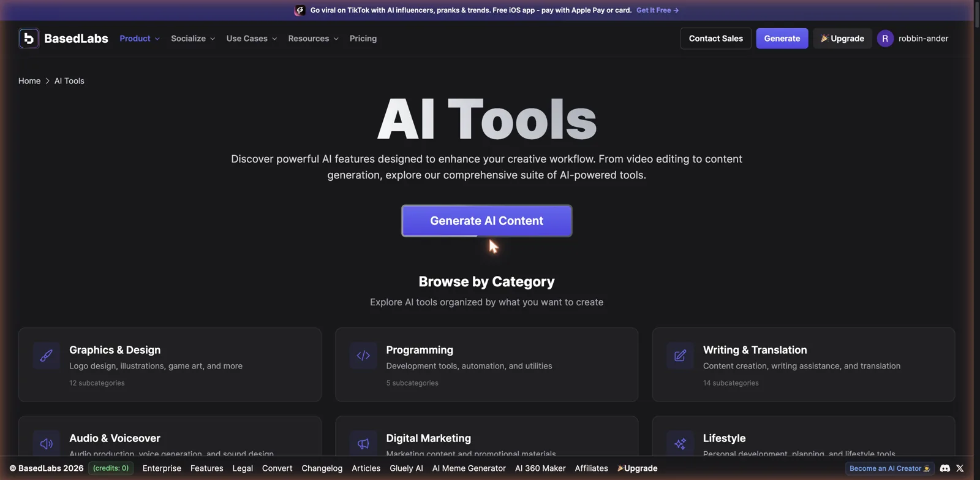
Task: Click breadcrumb chevron separator after Home
Action: [47, 81]
